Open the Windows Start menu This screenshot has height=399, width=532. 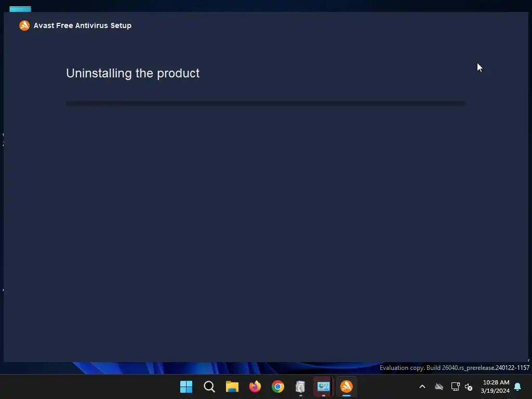pyautogui.click(x=187, y=387)
